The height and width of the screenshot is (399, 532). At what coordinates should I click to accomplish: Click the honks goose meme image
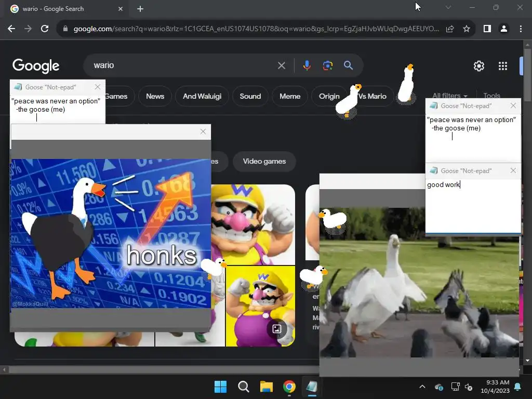111,234
